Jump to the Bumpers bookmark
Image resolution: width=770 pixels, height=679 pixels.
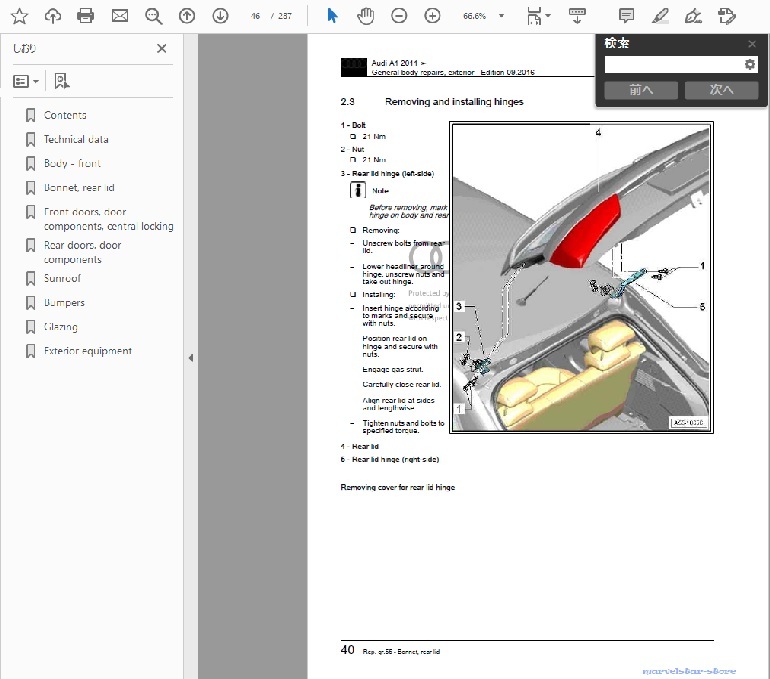pos(64,302)
